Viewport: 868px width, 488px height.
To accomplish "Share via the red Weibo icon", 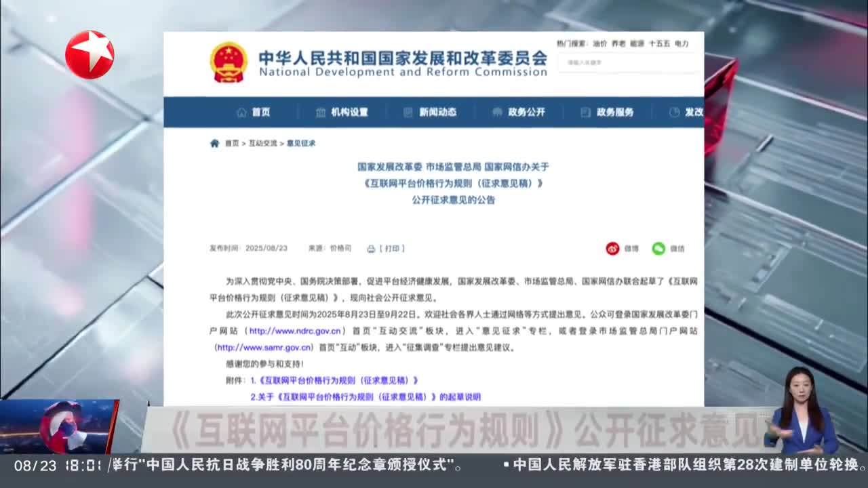I will click(612, 249).
